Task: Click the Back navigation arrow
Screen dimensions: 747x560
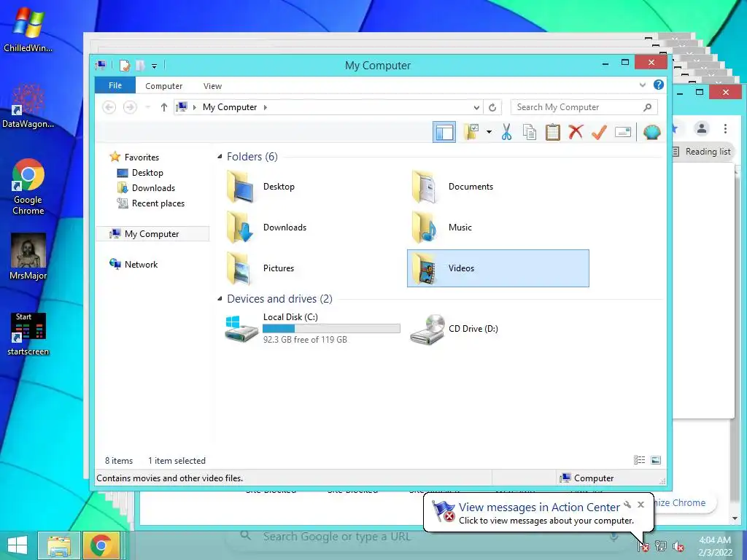Action: tap(109, 107)
